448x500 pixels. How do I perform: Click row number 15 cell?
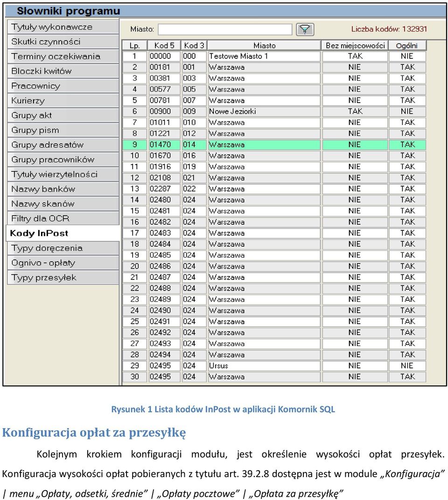click(x=135, y=211)
